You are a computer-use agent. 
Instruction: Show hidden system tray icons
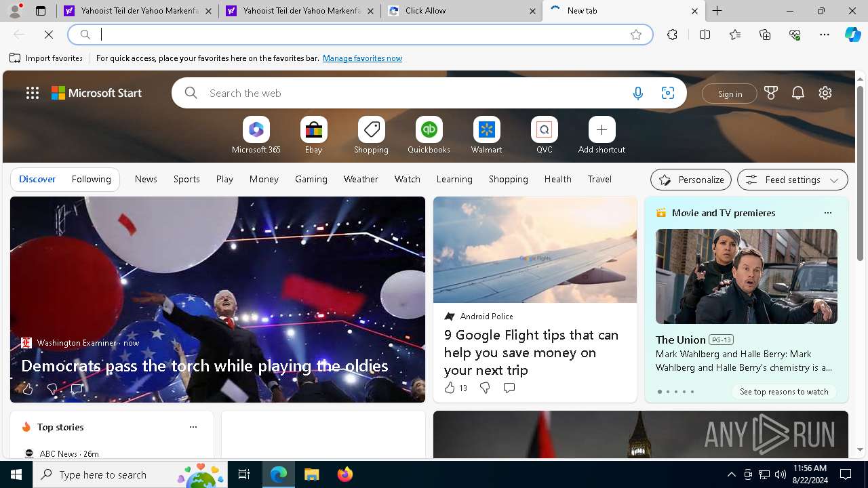tap(731, 474)
